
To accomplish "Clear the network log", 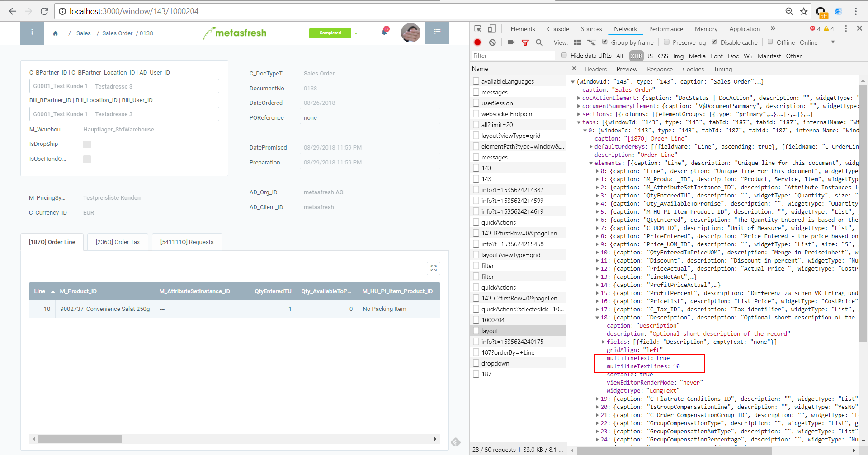I will 493,42.
